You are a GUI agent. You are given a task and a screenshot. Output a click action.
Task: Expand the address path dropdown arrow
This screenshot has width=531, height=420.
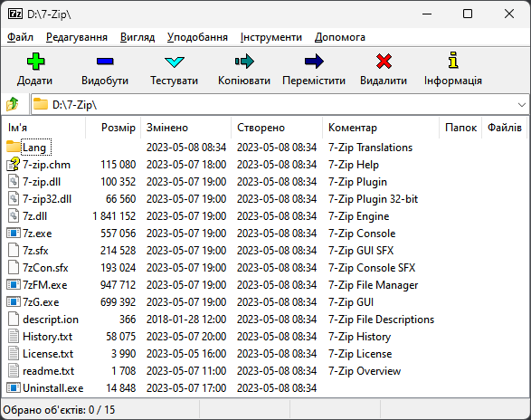(x=522, y=105)
